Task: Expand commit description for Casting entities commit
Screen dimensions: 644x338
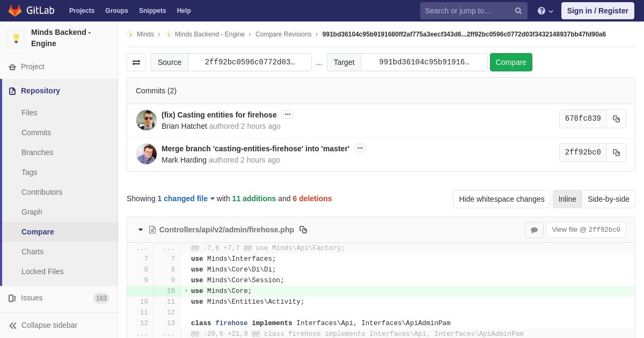Action: click(288, 114)
